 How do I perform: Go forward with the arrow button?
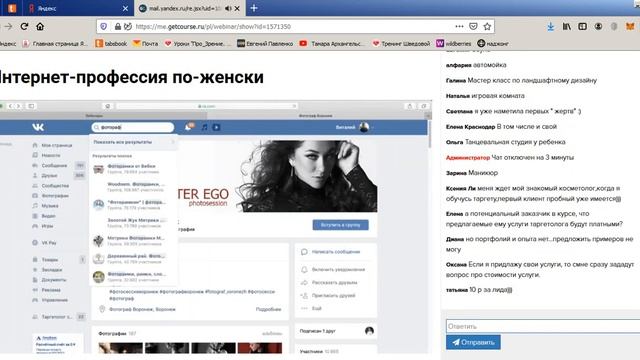[8, 27]
